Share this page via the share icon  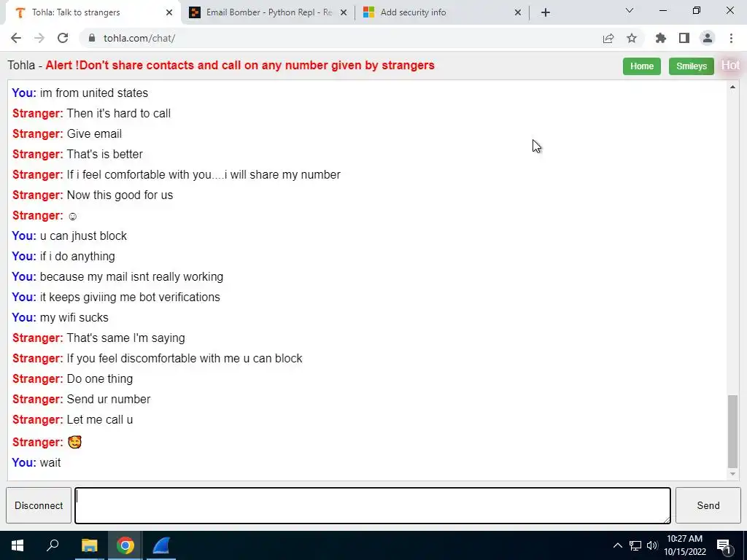click(608, 38)
